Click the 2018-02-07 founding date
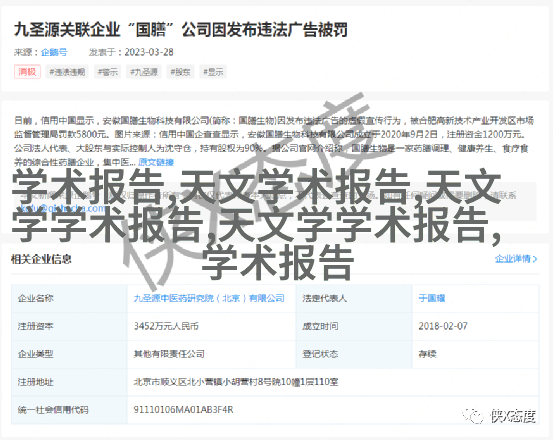 point(443,326)
